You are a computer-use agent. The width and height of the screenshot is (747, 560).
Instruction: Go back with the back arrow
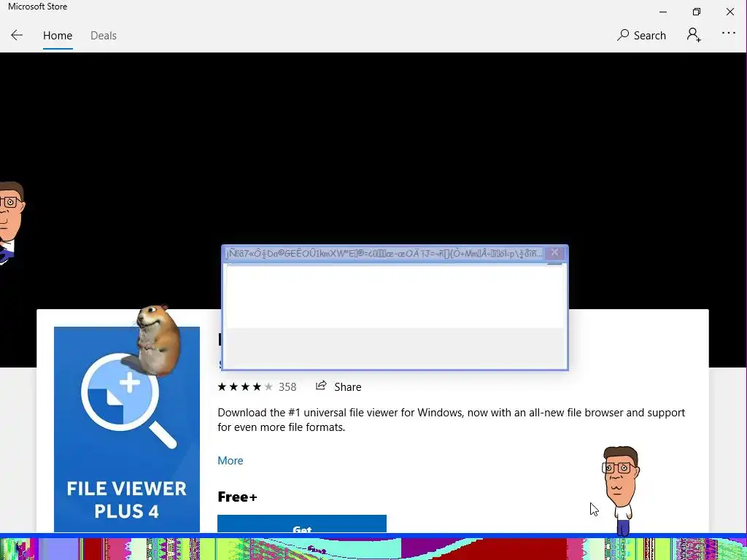click(x=17, y=35)
